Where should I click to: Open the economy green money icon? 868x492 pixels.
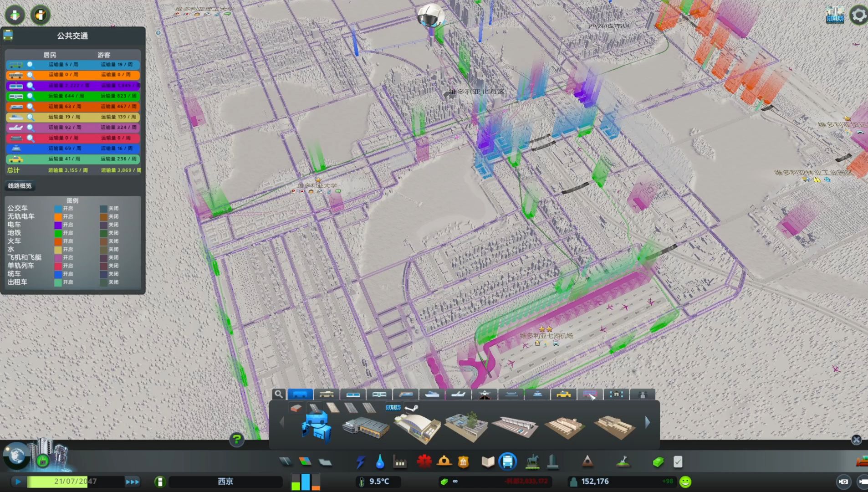click(x=658, y=462)
